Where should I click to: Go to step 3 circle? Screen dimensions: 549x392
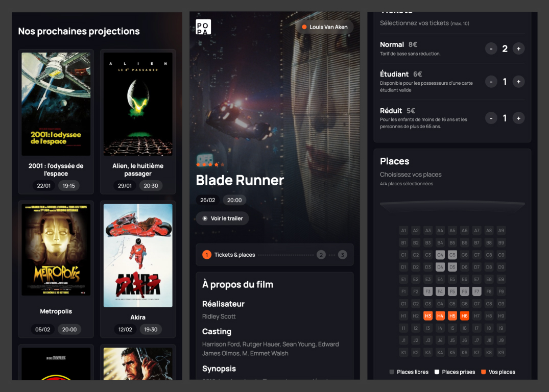[x=343, y=255]
